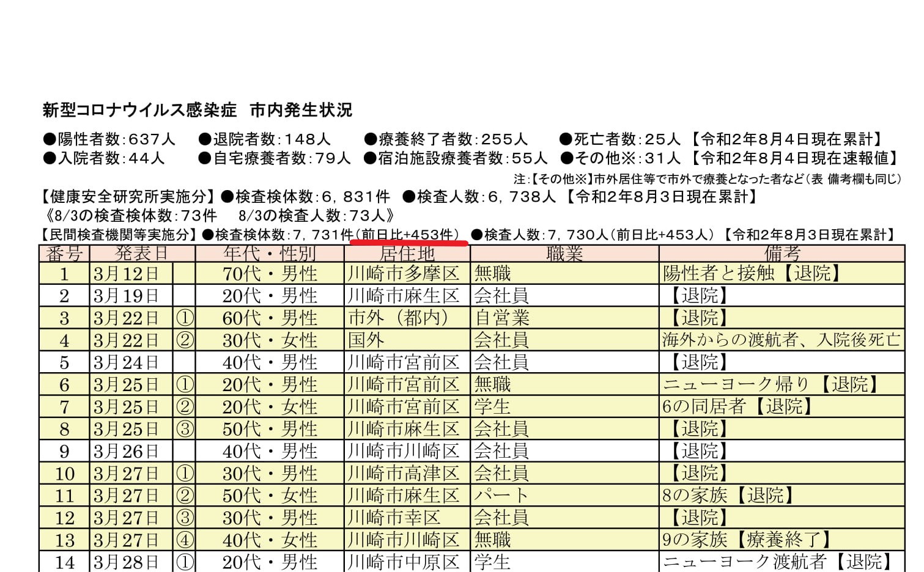Select the text 宿泊施設療養者数:55人
This screenshot has height=572, width=924.
(x=462, y=158)
